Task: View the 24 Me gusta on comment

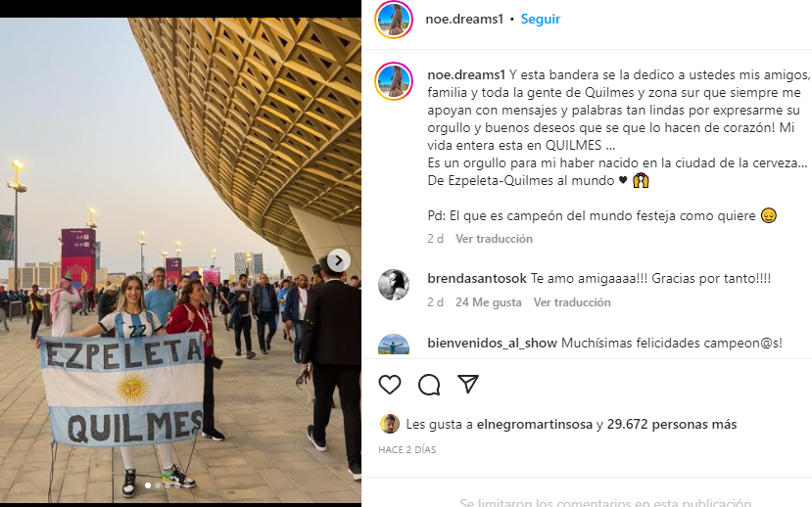Action: (489, 302)
